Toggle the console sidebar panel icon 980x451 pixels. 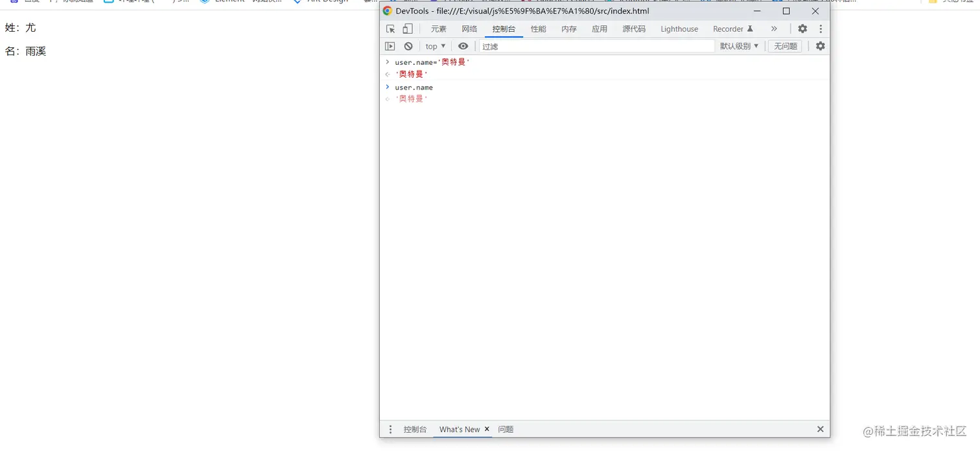(x=390, y=46)
